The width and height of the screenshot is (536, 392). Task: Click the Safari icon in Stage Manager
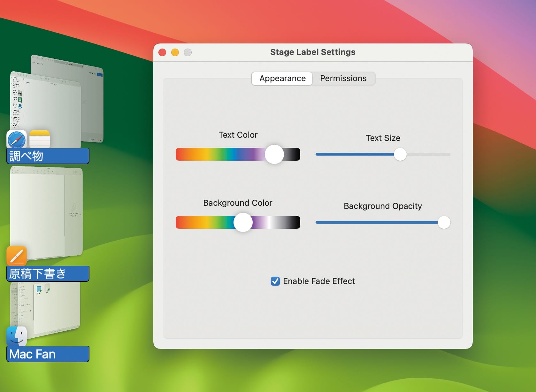click(x=16, y=140)
